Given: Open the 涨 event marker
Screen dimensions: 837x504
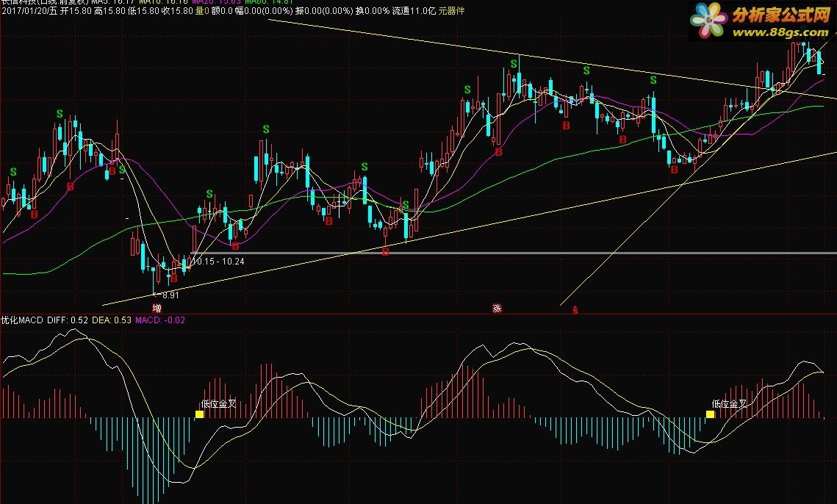Looking at the screenshot, I should coord(497,308).
